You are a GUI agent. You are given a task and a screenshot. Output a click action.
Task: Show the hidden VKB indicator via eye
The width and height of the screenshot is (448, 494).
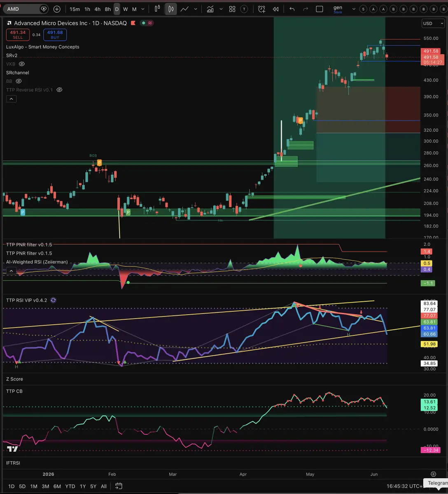coord(22,64)
